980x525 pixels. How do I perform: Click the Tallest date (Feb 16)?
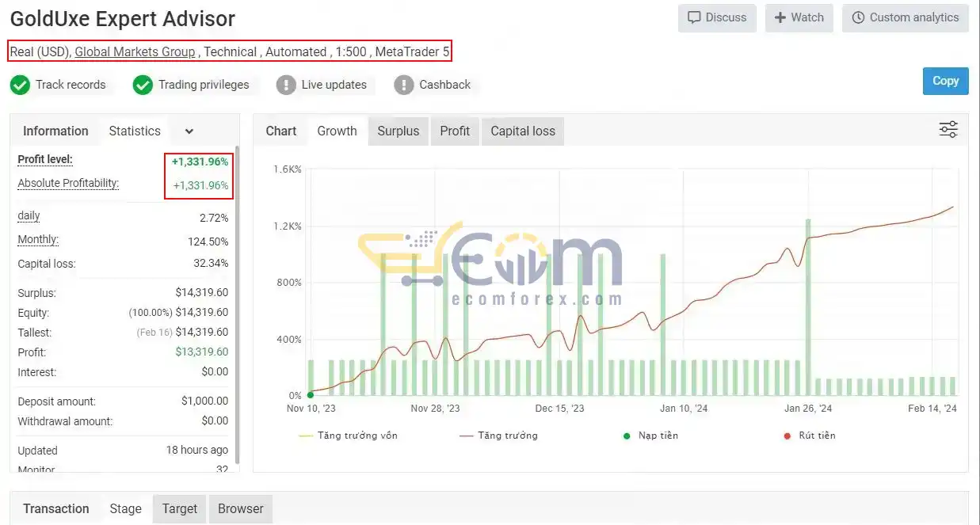point(154,333)
